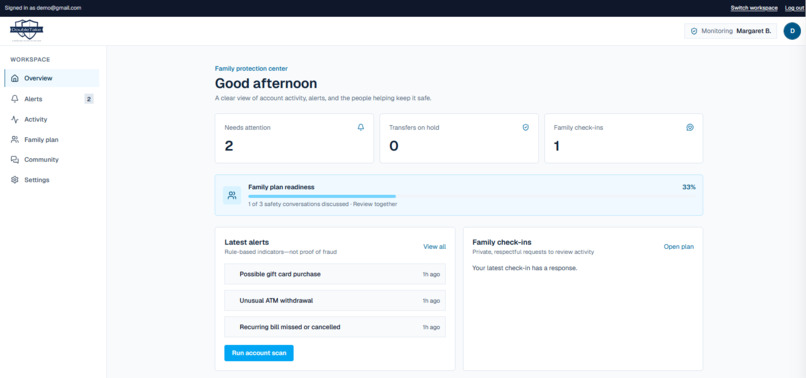Go to Alerts in the sidebar
The image size is (806, 378).
coord(51,99)
